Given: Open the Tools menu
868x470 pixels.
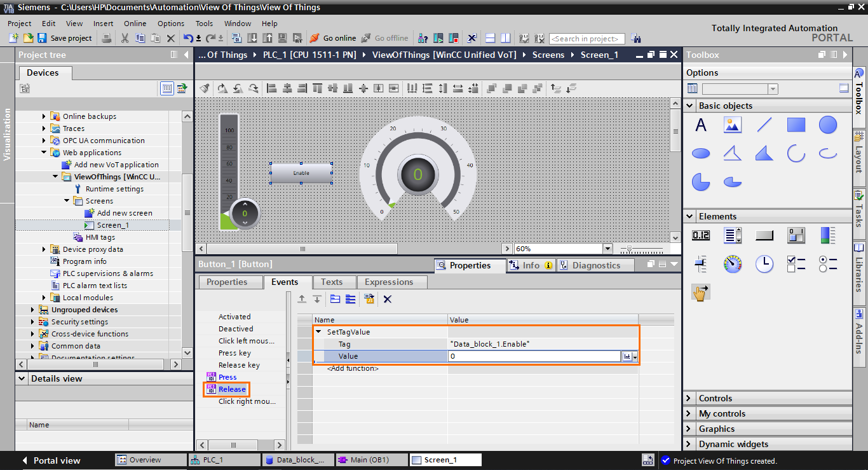Looking at the screenshot, I should point(204,24).
